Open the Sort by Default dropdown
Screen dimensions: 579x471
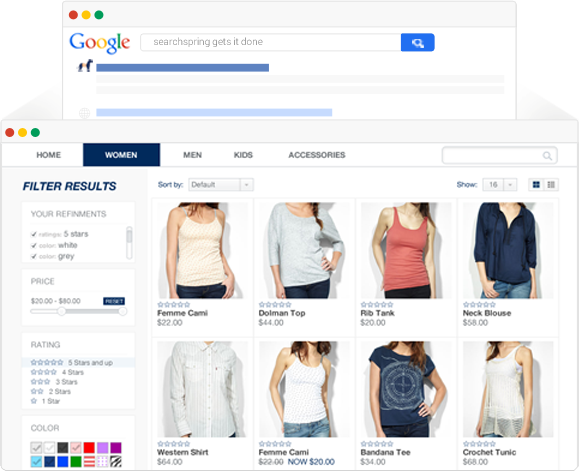pyautogui.click(x=221, y=185)
